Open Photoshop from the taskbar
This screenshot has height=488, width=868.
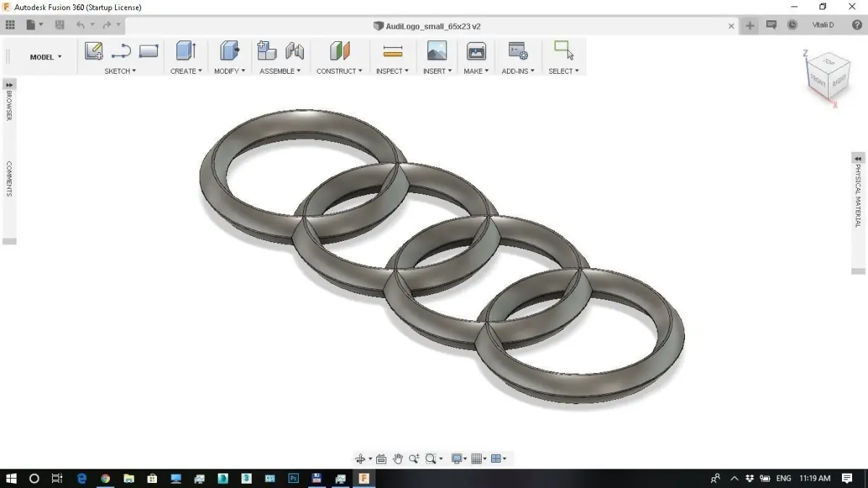(294, 478)
